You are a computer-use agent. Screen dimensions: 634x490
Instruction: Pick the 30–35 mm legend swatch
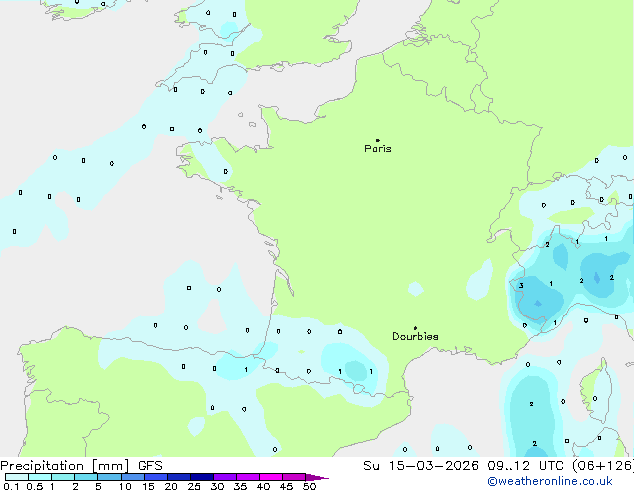225,477
